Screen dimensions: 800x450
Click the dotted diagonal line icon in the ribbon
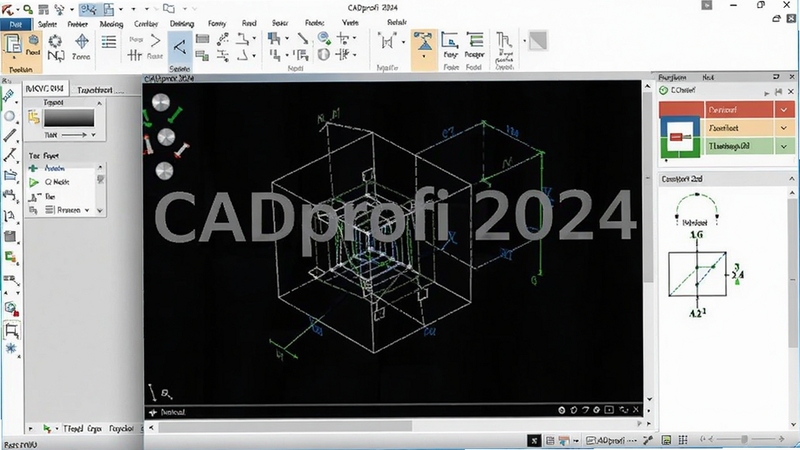[x=222, y=39]
